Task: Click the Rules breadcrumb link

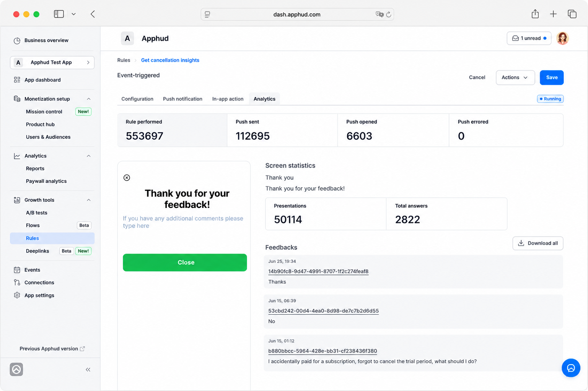Action: tap(124, 60)
